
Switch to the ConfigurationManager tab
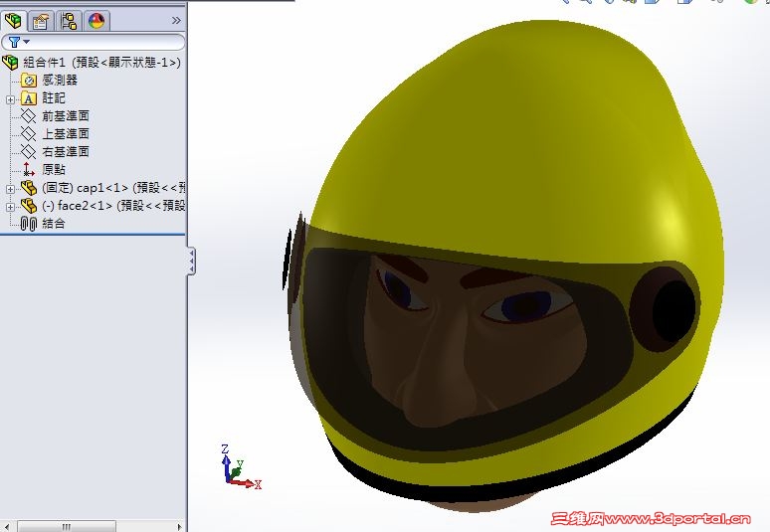(x=69, y=21)
